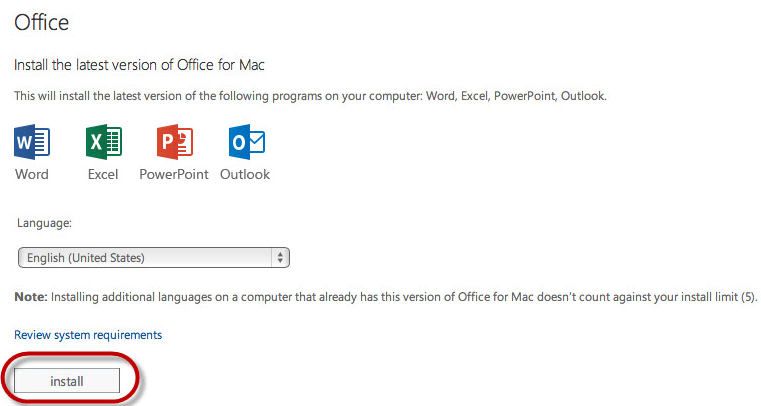761x406 pixels.
Task: Click the "Excel" label under its icon
Action: point(103,174)
